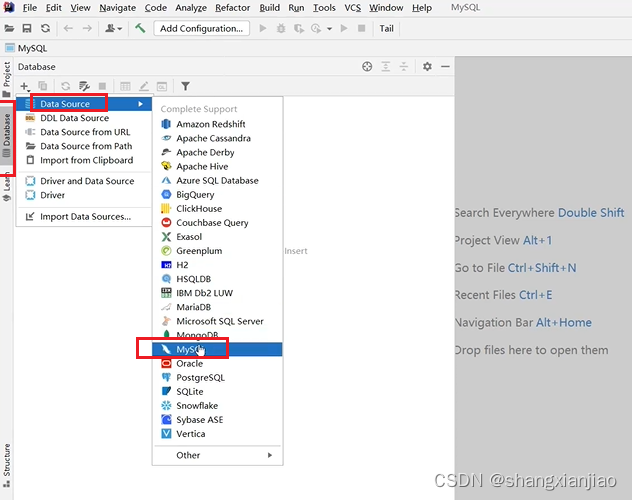Pick MySQL from the data source list

point(217,349)
